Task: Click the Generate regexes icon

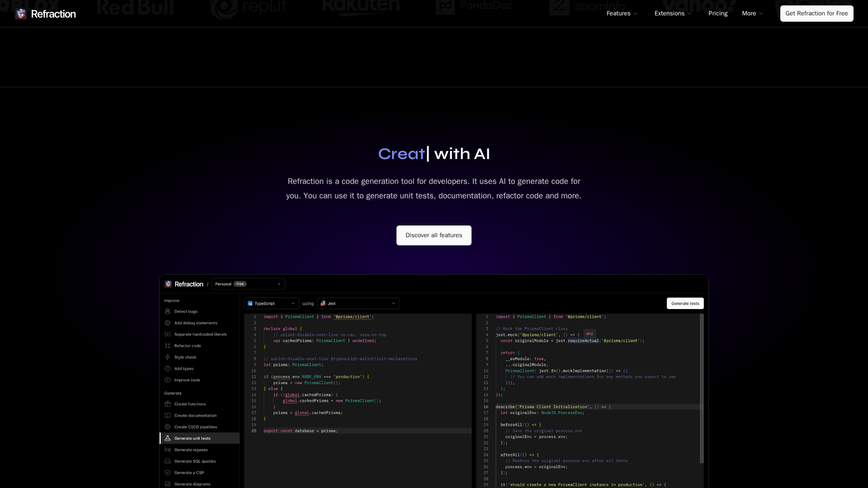Action: [168, 450]
